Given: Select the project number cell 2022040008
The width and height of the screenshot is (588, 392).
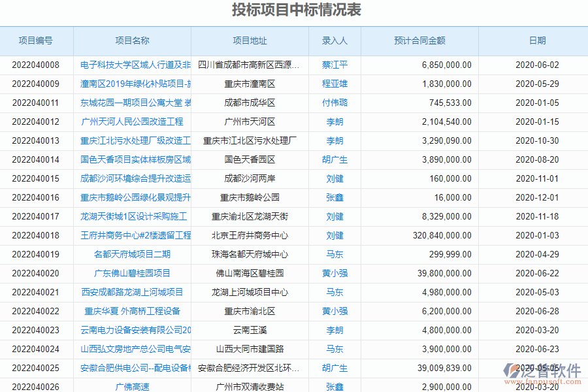Looking at the screenshot, I should [x=36, y=65].
